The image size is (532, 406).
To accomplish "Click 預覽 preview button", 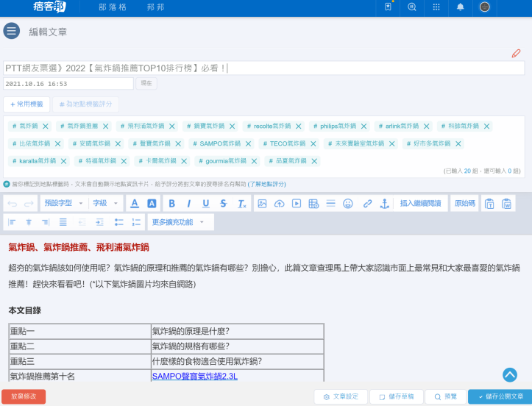I will (445, 396).
